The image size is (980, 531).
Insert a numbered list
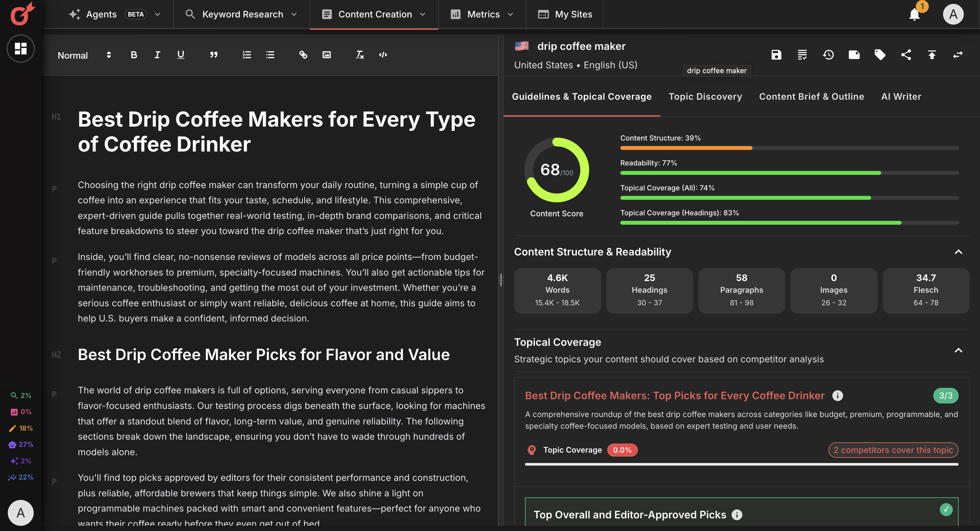[x=247, y=55]
